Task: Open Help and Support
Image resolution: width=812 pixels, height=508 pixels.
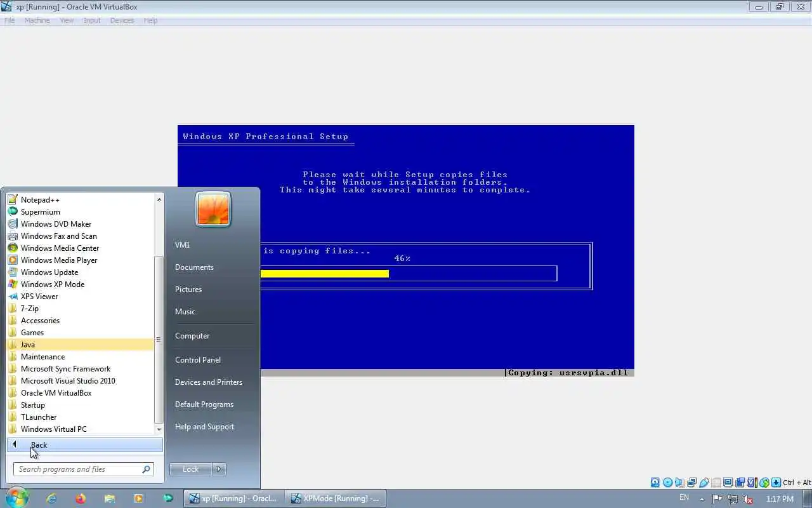Action: (x=204, y=426)
